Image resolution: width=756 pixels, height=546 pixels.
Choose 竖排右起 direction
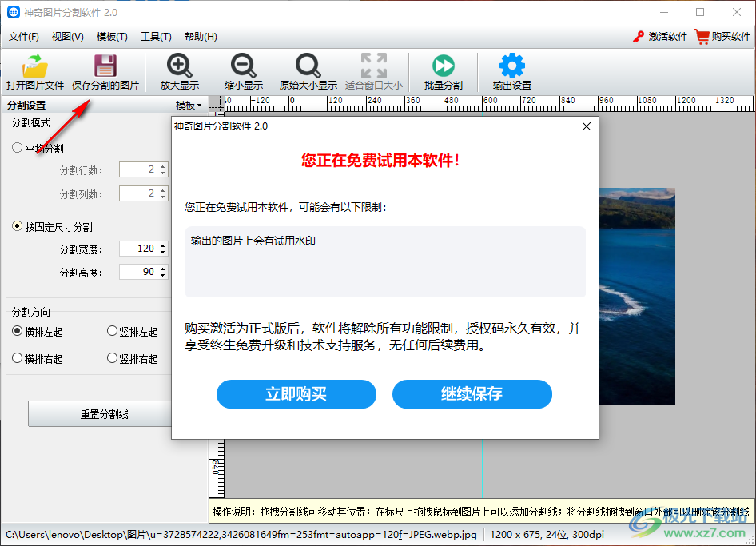[x=112, y=358]
